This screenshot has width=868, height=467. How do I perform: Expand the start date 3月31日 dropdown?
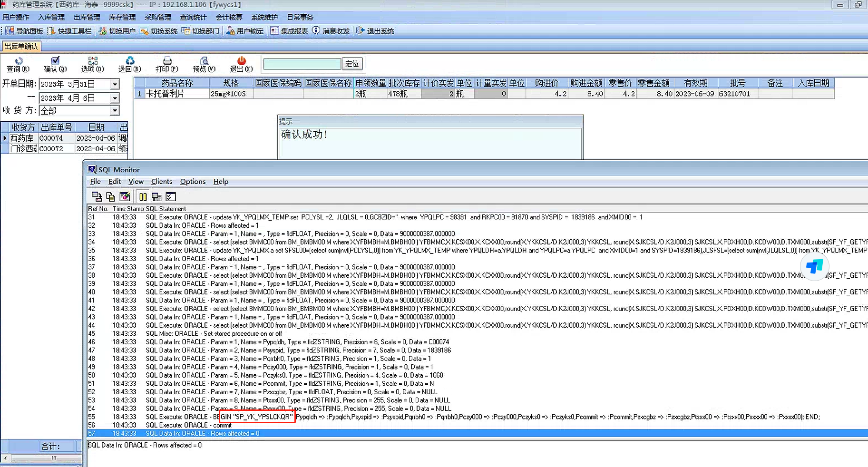coord(115,85)
